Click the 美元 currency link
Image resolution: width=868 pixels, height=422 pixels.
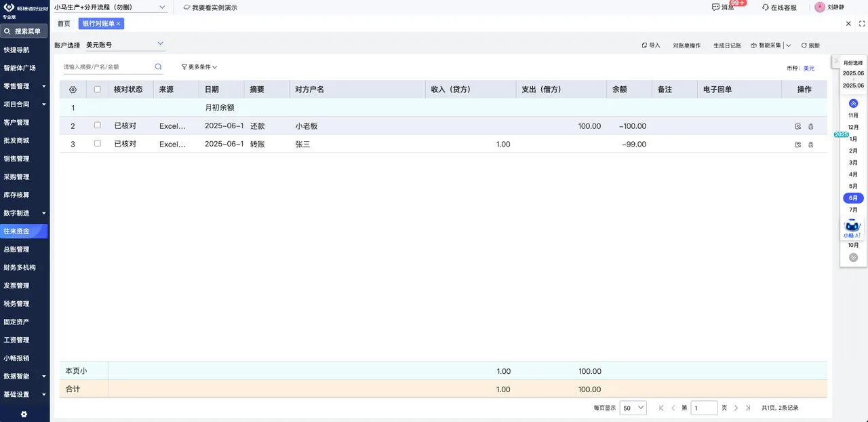click(809, 68)
